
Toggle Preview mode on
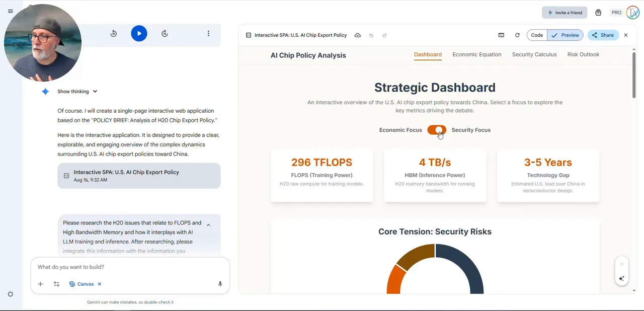pyautogui.click(x=565, y=35)
